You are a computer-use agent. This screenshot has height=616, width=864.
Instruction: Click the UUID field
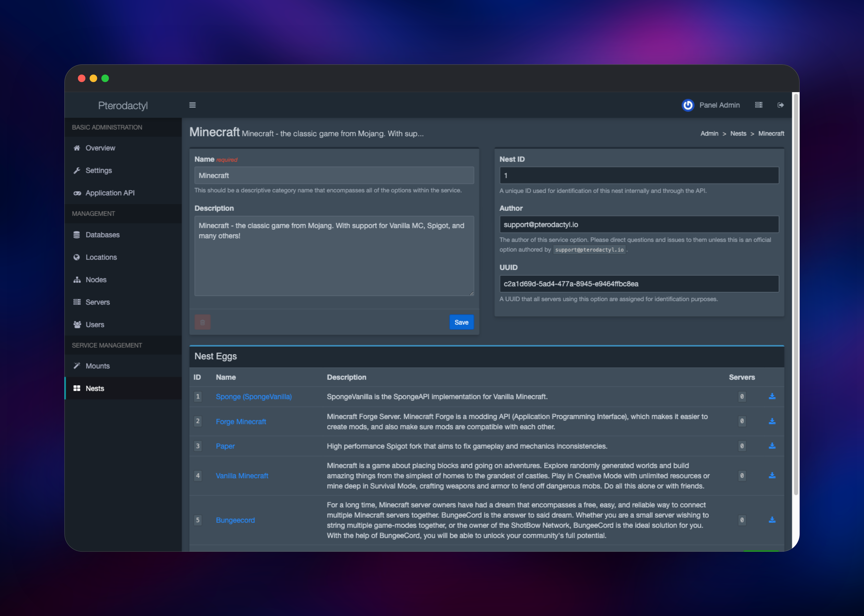[x=639, y=284]
